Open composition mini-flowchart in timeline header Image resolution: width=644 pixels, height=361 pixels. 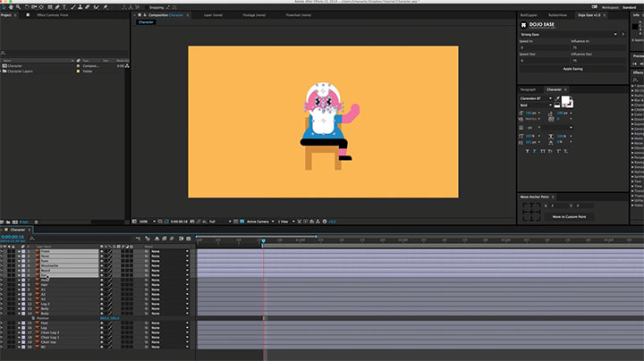point(138,239)
